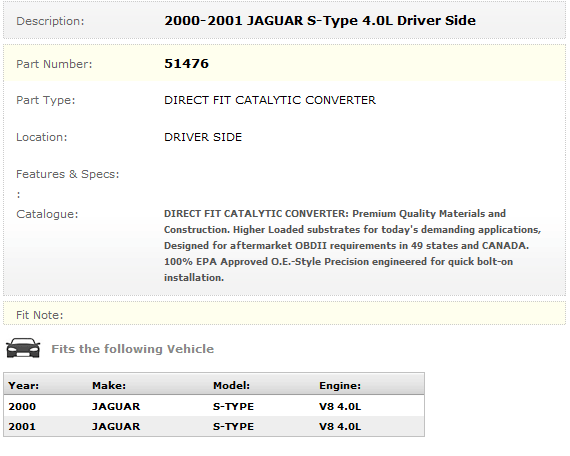570x456 pixels.
Task: Click the Model column header
Action: coord(231,385)
